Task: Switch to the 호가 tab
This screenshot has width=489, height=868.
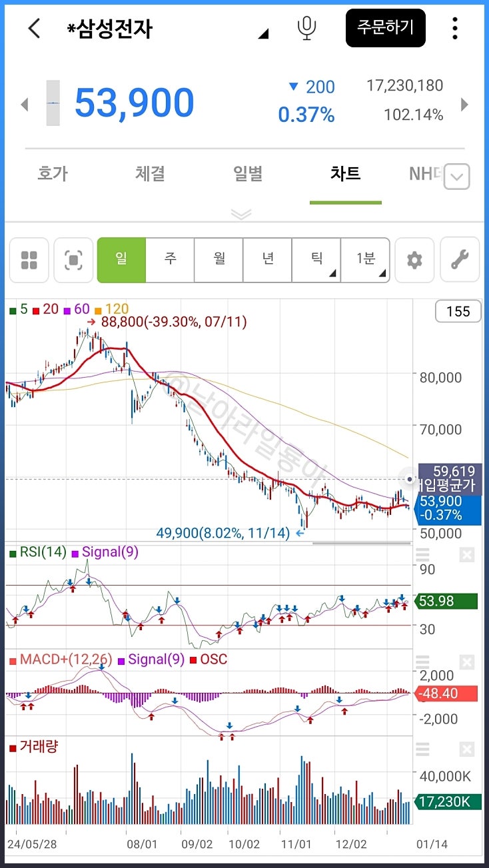Action: pos(52,174)
